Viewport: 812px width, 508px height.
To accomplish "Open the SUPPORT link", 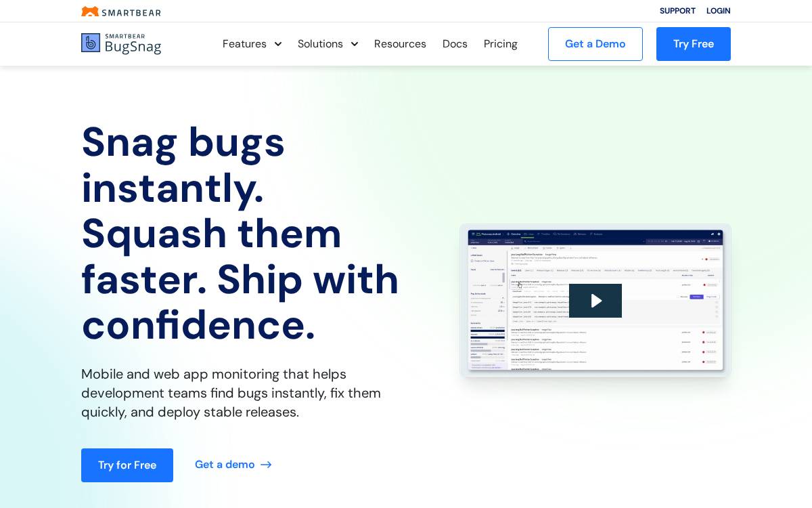I will [x=677, y=11].
